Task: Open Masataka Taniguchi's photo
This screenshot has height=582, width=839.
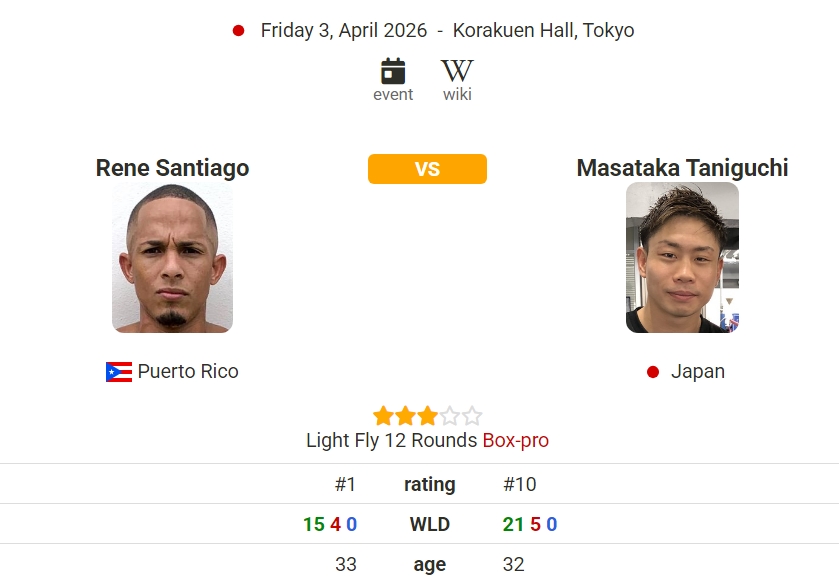Action: (x=682, y=257)
